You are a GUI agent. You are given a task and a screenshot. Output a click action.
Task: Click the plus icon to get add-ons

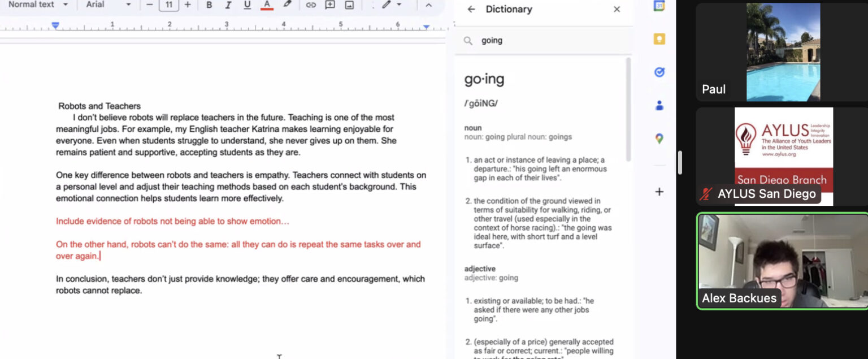click(659, 192)
